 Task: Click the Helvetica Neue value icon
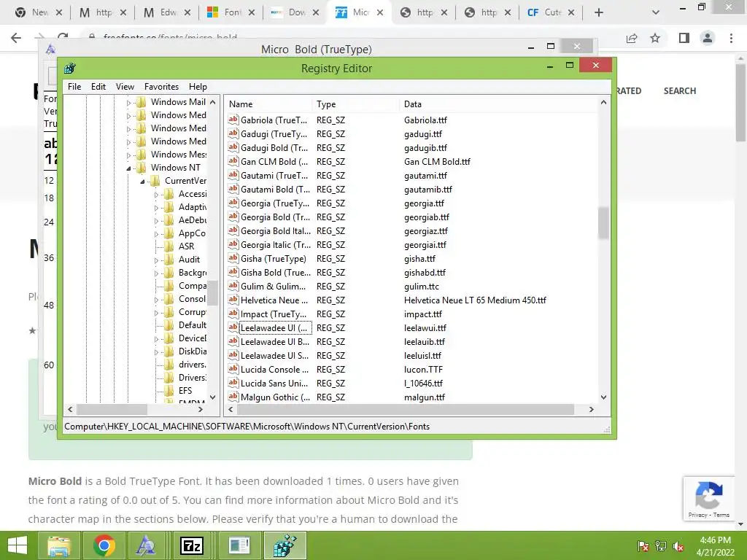coord(233,300)
